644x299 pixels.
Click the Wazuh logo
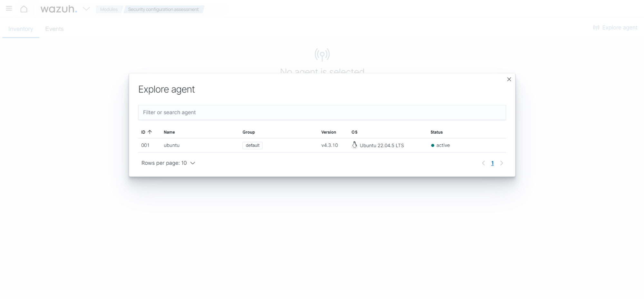59,9
